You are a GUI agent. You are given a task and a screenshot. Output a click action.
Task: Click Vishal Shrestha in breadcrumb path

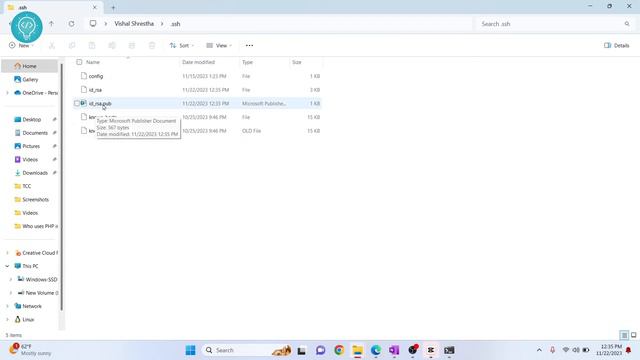click(134, 24)
